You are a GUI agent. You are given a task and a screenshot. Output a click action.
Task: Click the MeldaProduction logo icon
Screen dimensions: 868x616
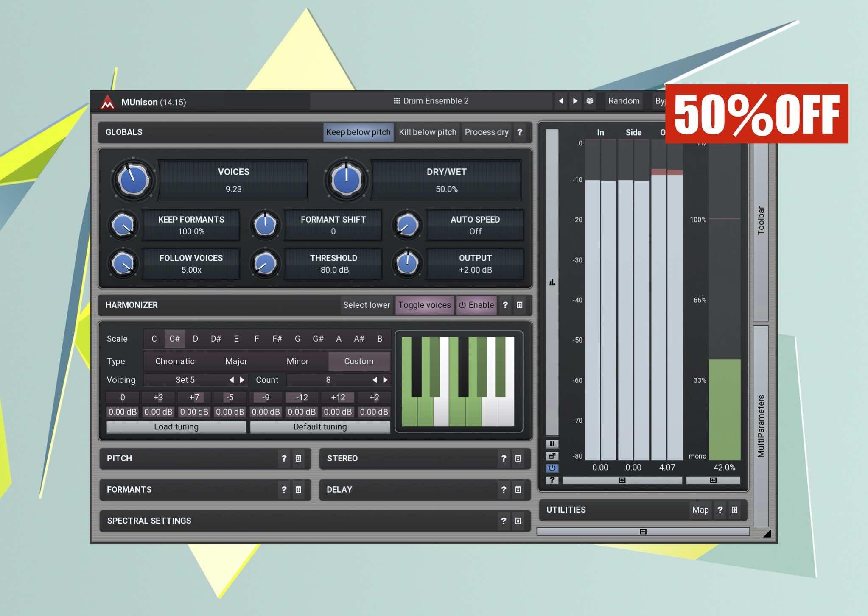point(107,102)
